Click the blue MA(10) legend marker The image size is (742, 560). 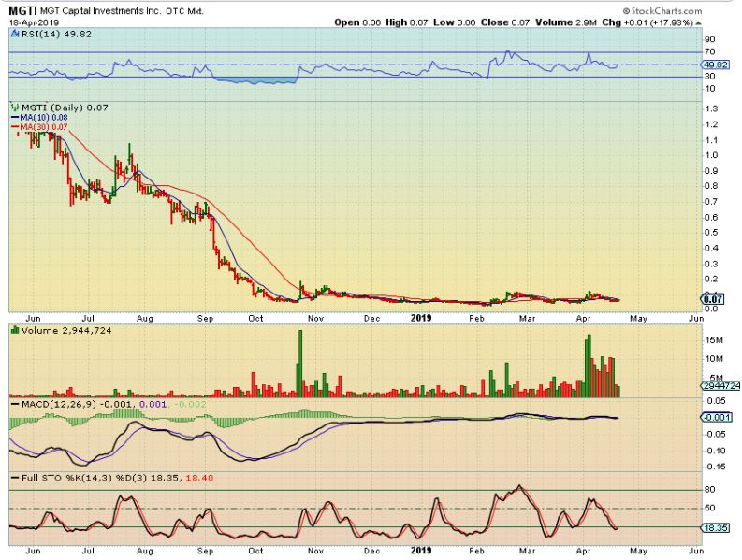tap(13, 117)
